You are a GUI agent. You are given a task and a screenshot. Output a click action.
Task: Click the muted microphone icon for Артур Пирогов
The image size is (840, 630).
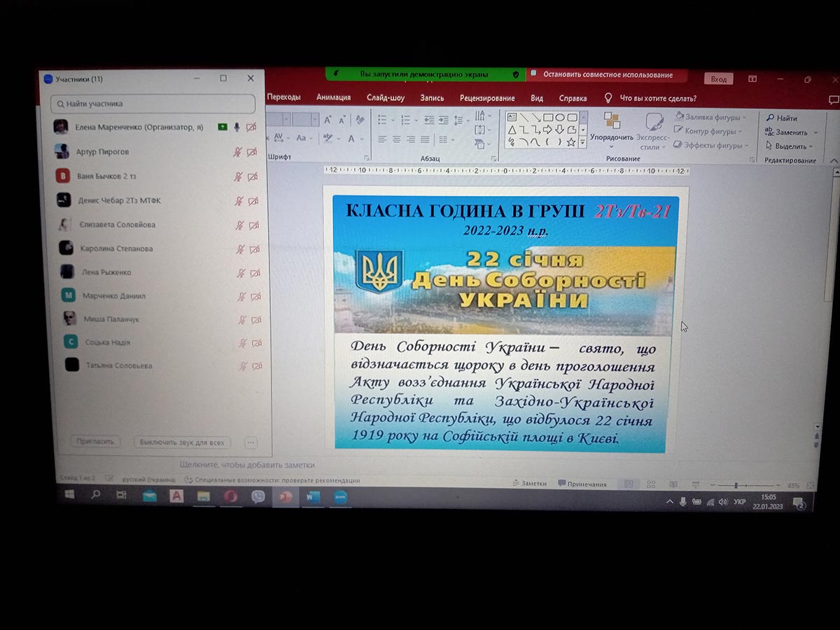(238, 152)
